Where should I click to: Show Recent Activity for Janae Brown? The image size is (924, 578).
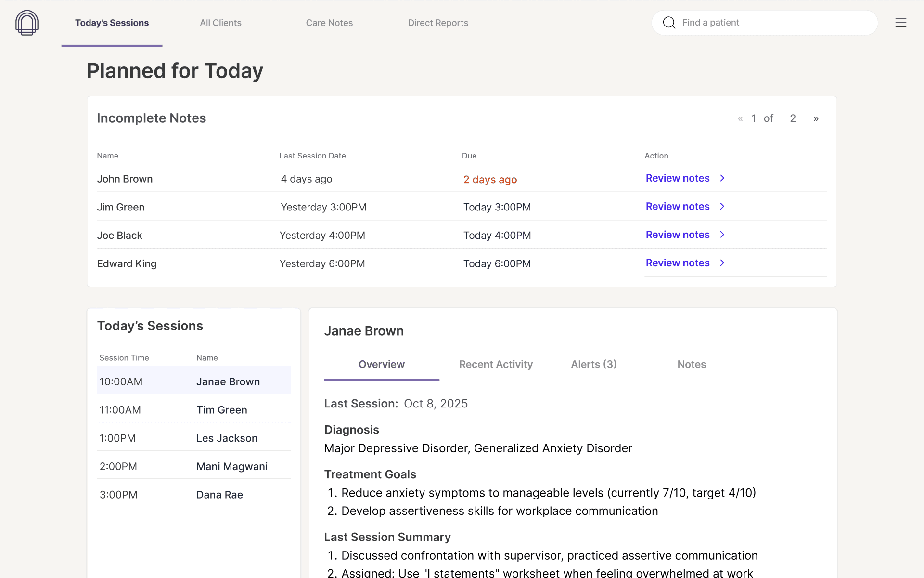point(496,365)
